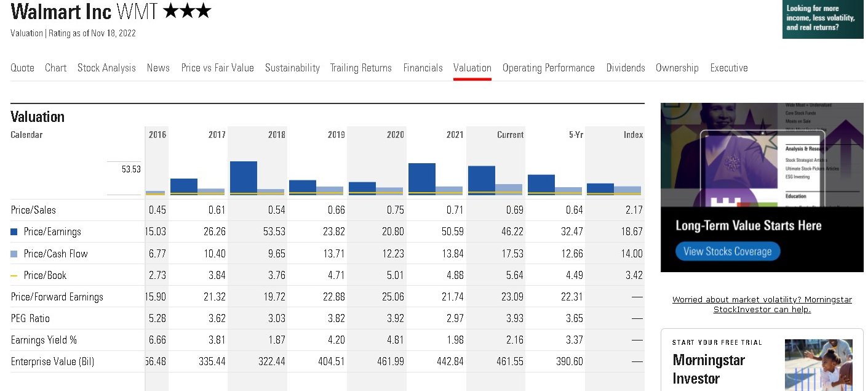This screenshot has height=391, width=868.
Task: Click the 2018 Price/Earnings chart bar
Action: click(x=244, y=177)
